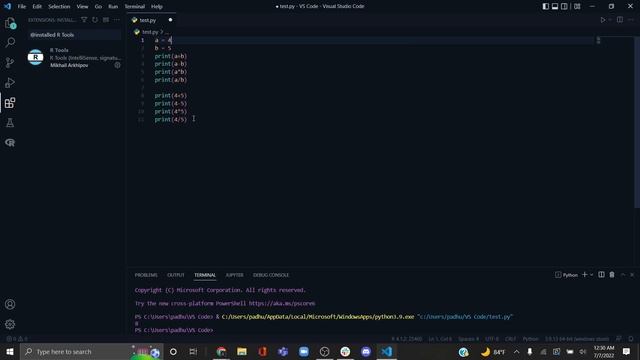Open the Edit menu
Screen dimensions: 640x360
coord(37,6)
